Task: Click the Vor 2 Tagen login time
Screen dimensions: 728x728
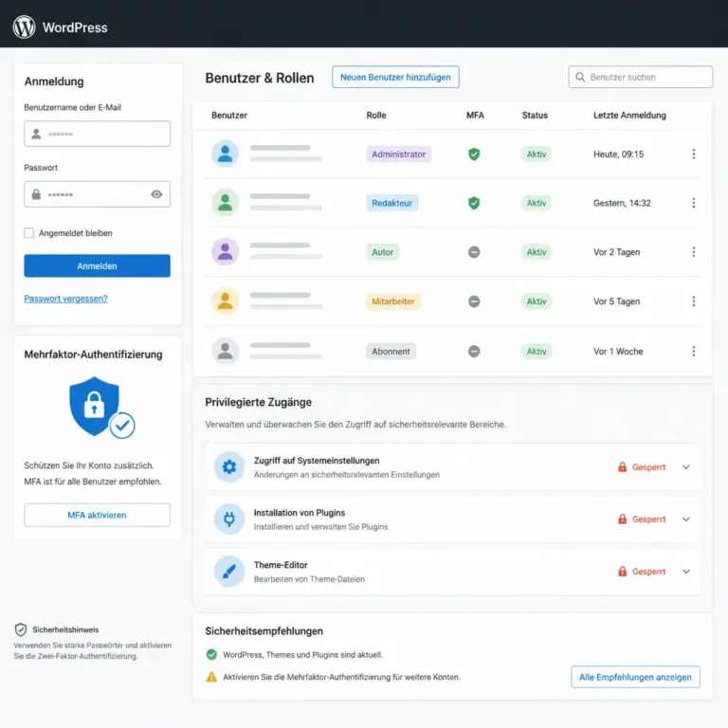Action: [616, 252]
